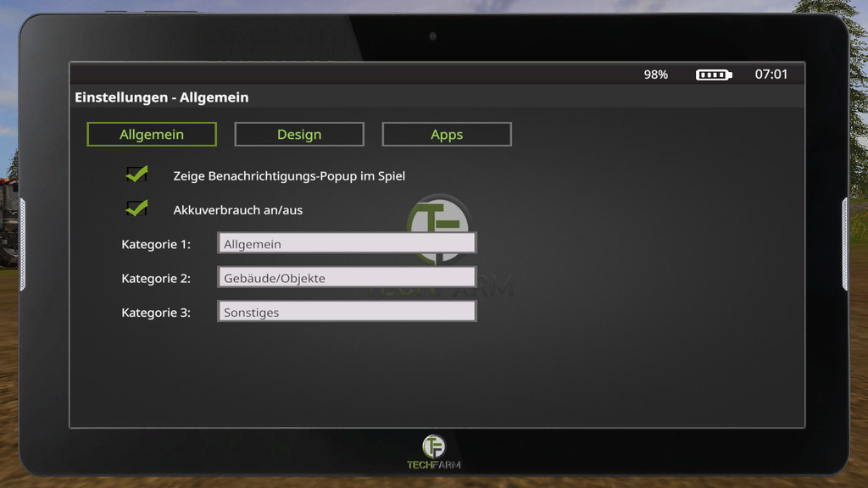Open the Apps settings tab
Image resolution: width=868 pixels, height=488 pixels.
pyautogui.click(x=447, y=135)
